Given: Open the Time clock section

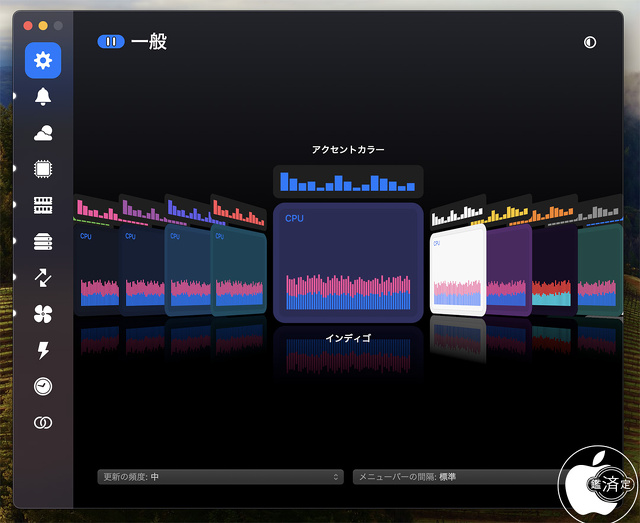Looking at the screenshot, I should [x=43, y=386].
